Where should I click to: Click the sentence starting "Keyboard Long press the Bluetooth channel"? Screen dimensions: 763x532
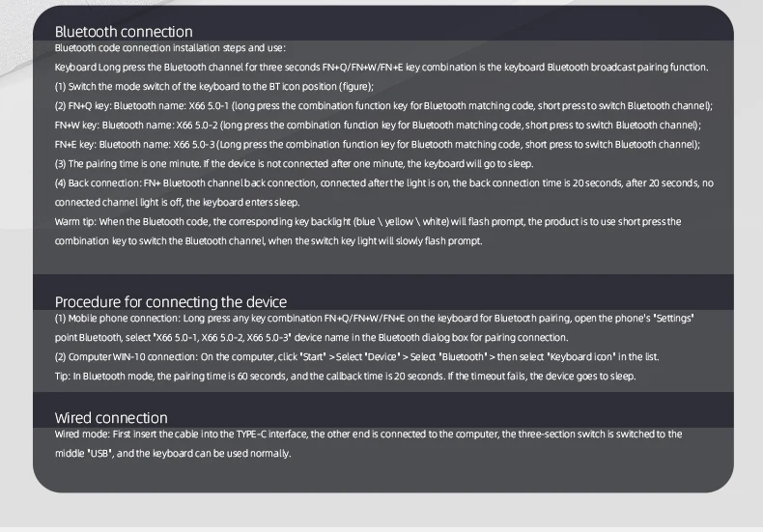381,68
